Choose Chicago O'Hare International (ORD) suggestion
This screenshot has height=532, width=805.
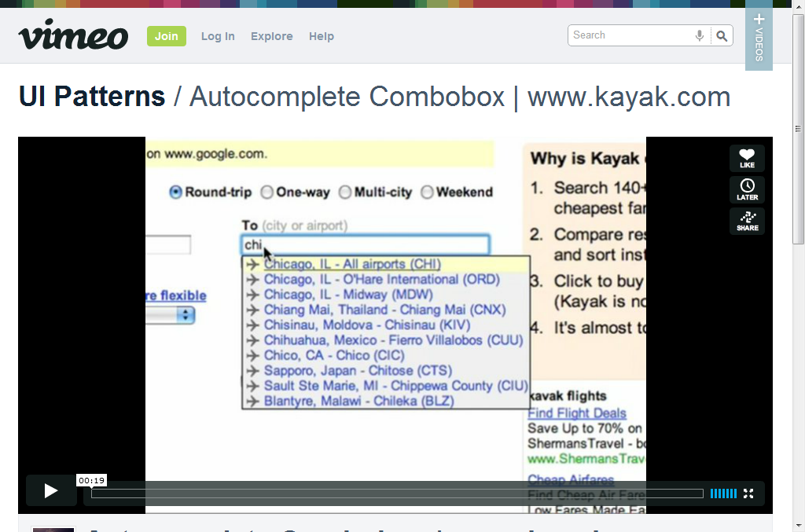coord(385,279)
